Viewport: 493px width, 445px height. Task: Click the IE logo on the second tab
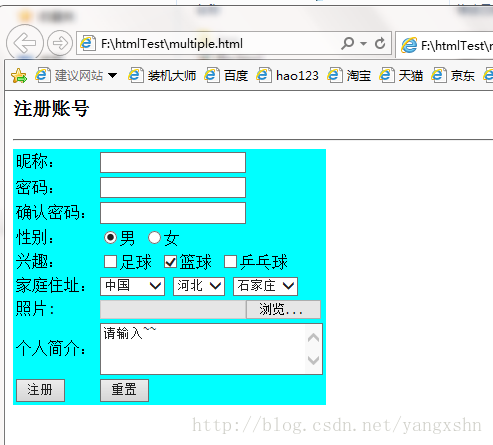coord(409,45)
